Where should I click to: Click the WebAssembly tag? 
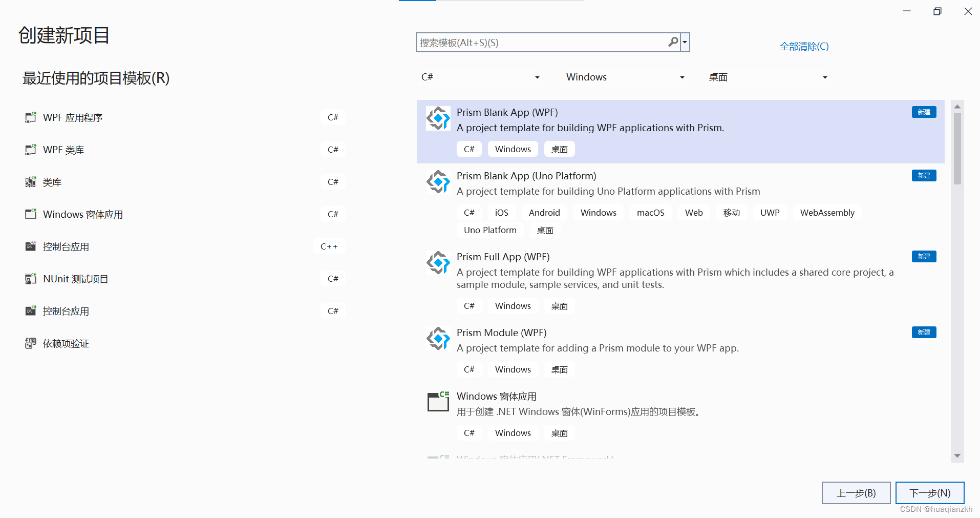click(827, 213)
